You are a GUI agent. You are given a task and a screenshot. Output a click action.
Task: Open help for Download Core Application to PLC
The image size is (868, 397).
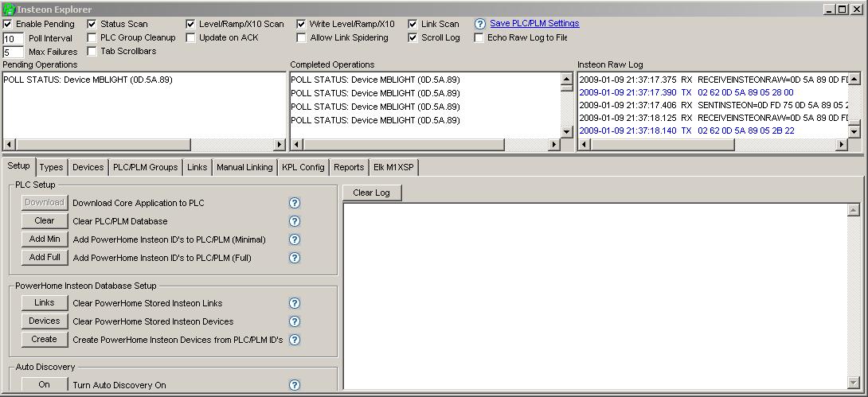point(295,203)
